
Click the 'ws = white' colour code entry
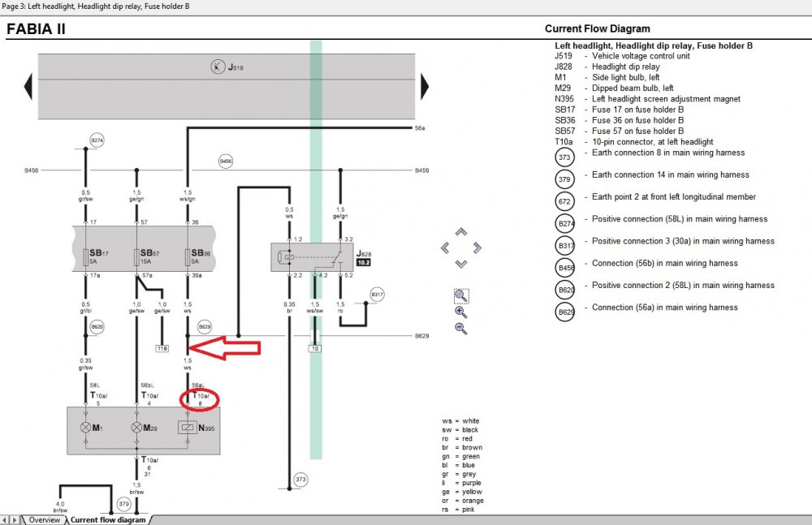point(460,421)
